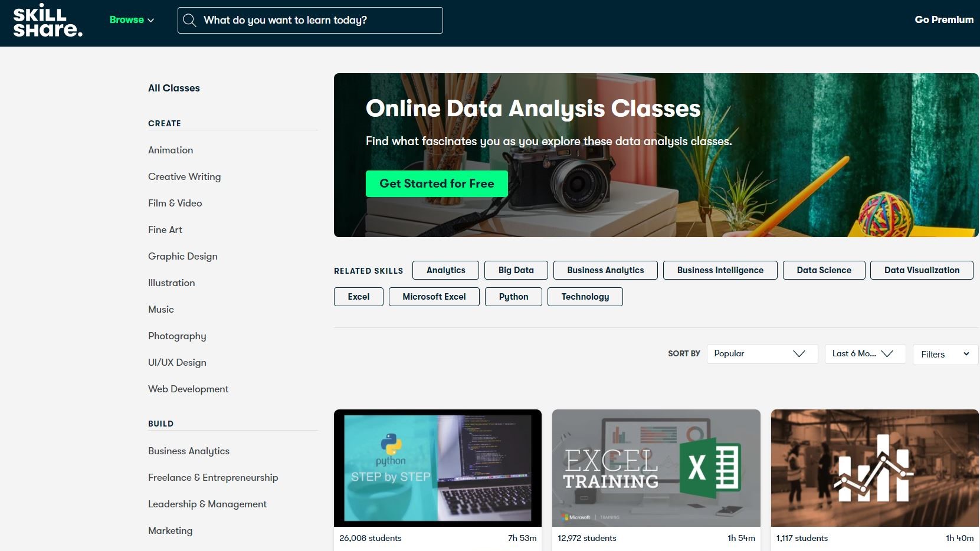Image resolution: width=980 pixels, height=551 pixels.
Task: Click the '26,008 students' text
Action: click(371, 538)
